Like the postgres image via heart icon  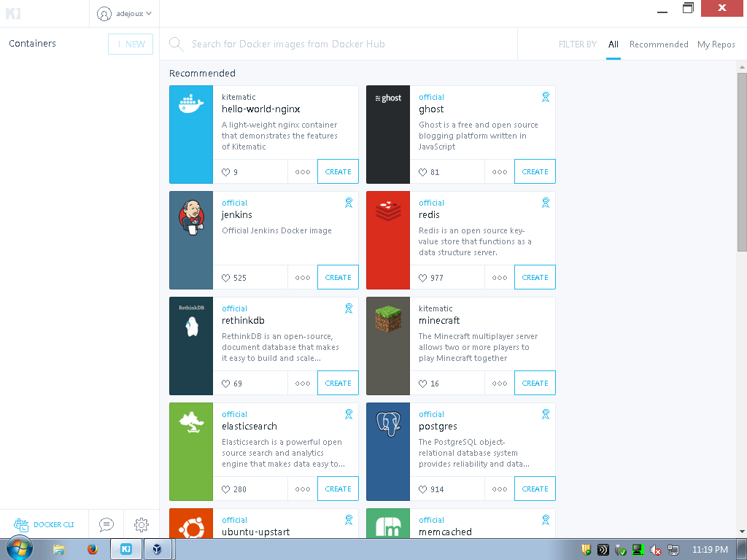[x=422, y=489]
